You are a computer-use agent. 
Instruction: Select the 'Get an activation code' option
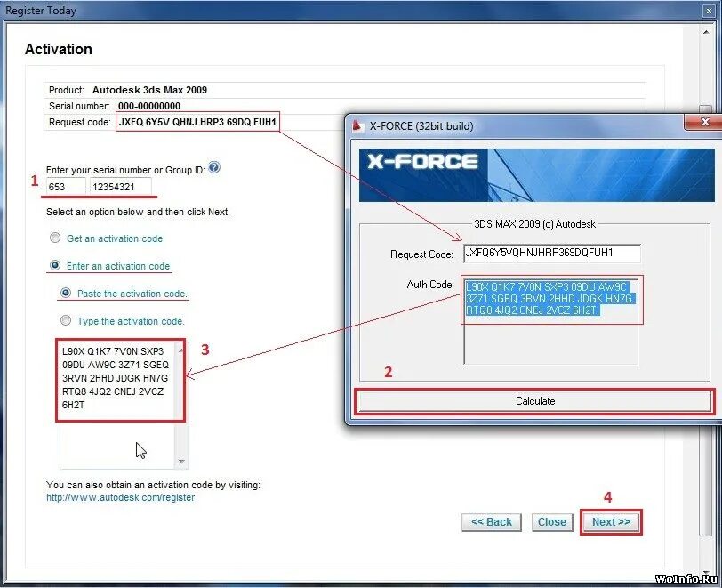click(55, 238)
